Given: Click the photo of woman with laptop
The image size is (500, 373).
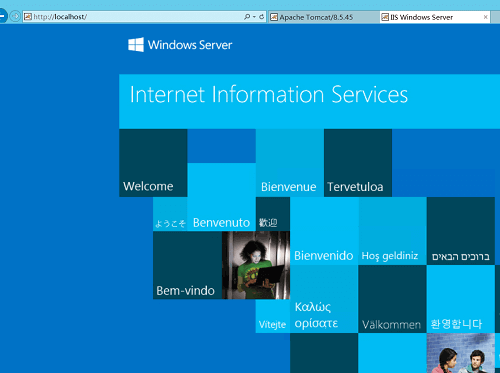Looking at the screenshot, I should pos(256,265).
